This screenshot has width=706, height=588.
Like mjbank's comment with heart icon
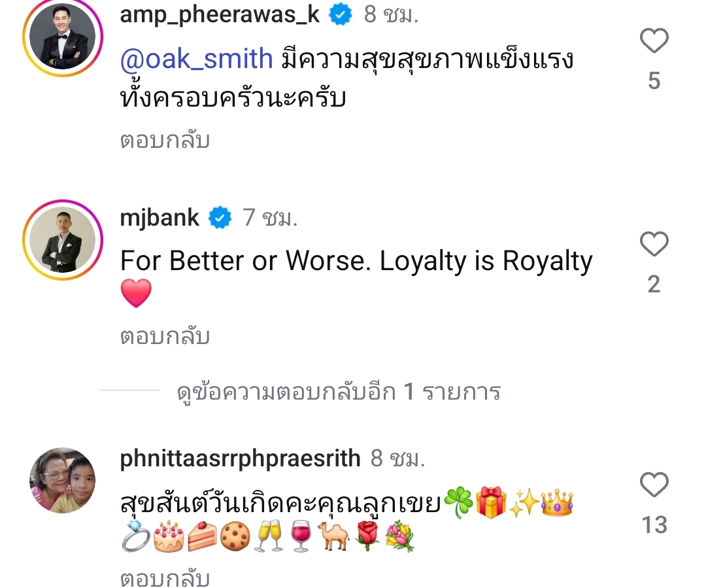(x=654, y=244)
